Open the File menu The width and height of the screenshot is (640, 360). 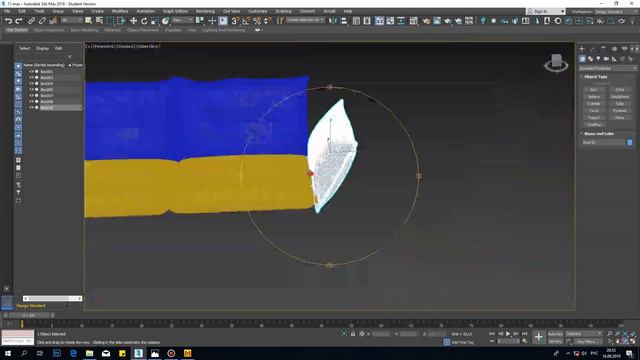click(x=7, y=11)
